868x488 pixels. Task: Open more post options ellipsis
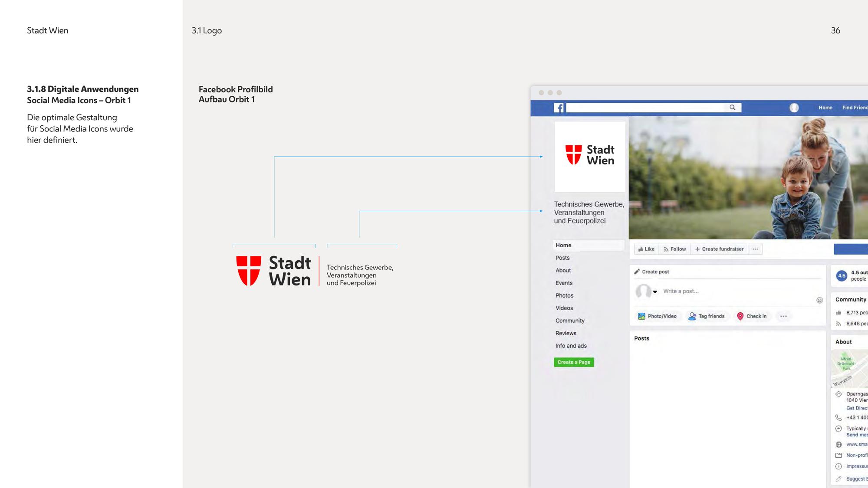click(x=783, y=316)
